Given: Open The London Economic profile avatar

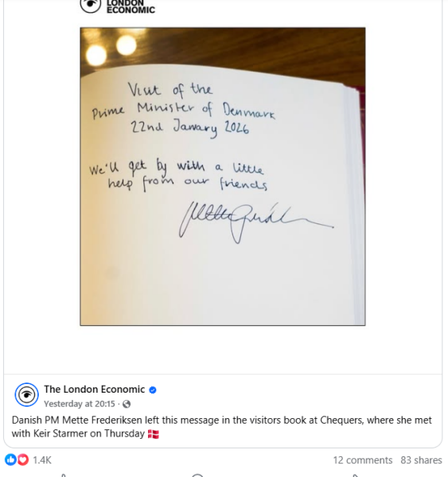Looking at the screenshot, I should (27, 395).
